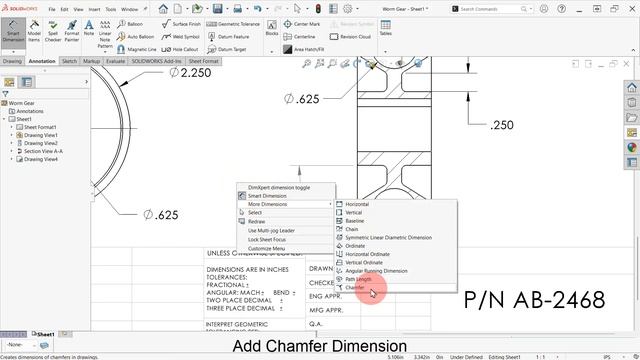Activate Format Painter

(72, 31)
